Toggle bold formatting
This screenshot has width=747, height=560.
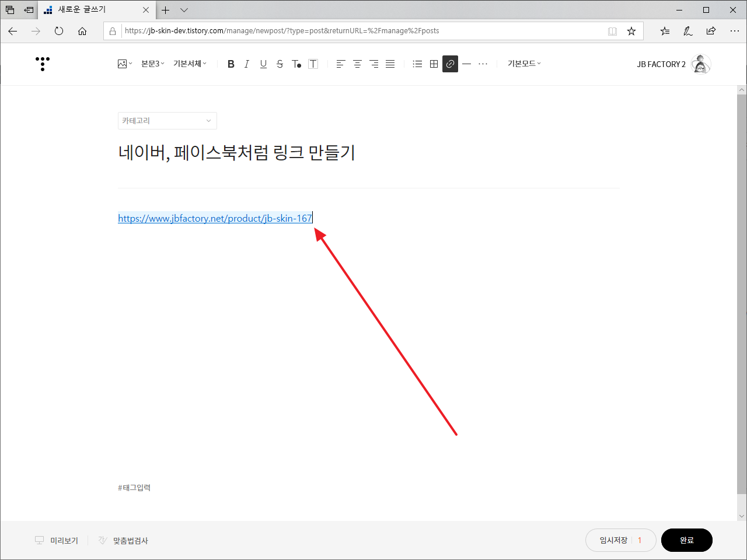coord(231,64)
